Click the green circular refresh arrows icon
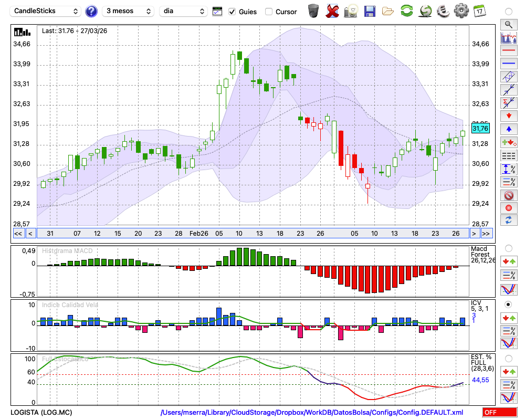The image size is (525, 420). point(406,11)
